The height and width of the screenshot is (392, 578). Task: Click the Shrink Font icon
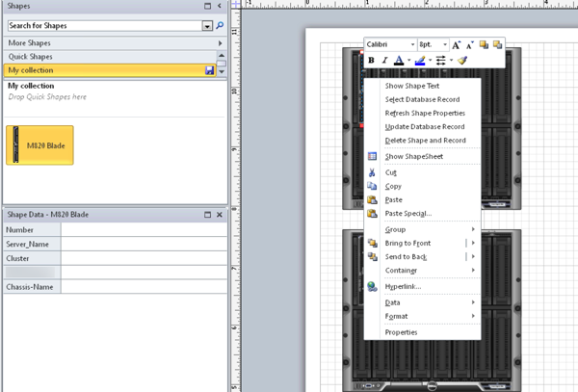tap(470, 45)
